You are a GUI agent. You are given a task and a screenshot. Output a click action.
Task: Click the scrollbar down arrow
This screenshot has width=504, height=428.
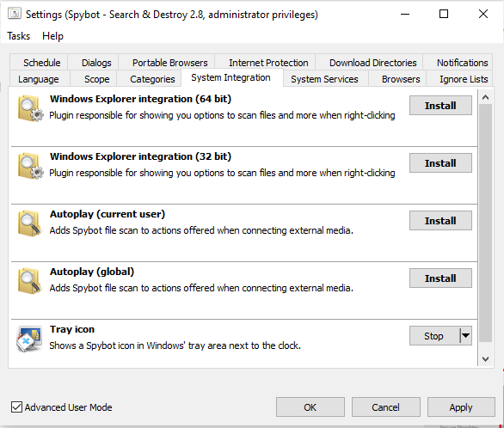[485, 358]
